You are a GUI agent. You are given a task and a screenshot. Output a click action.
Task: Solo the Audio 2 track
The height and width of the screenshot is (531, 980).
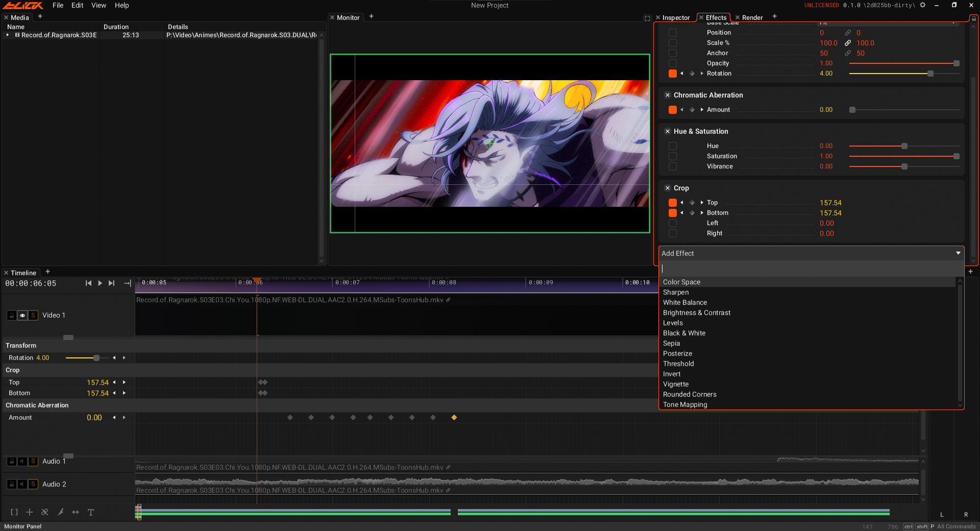[x=33, y=484]
